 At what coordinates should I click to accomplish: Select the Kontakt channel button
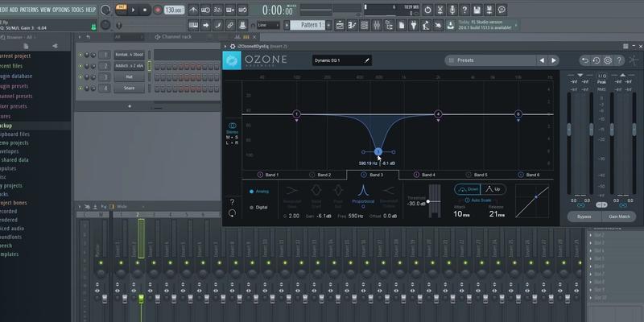pyautogui.click(x=130, y=55)
